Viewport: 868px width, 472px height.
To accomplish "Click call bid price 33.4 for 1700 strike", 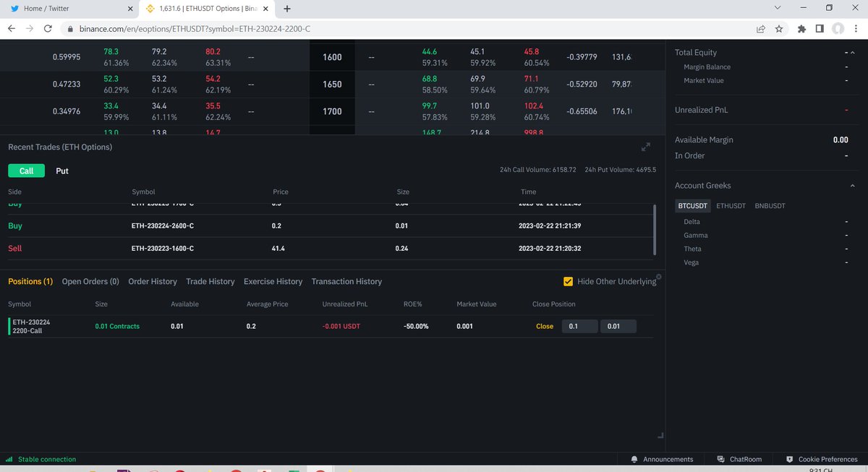I will tap(111, 106).
